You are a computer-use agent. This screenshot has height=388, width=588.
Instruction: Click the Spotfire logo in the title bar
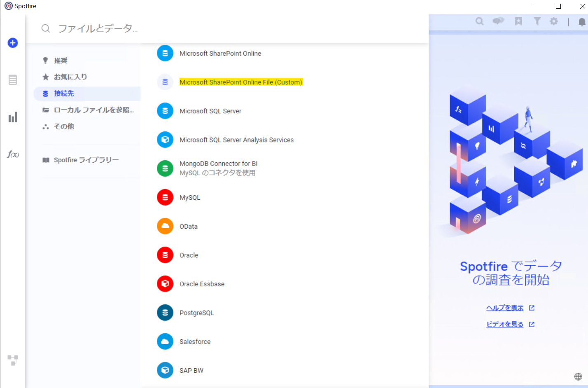[8, 6]
